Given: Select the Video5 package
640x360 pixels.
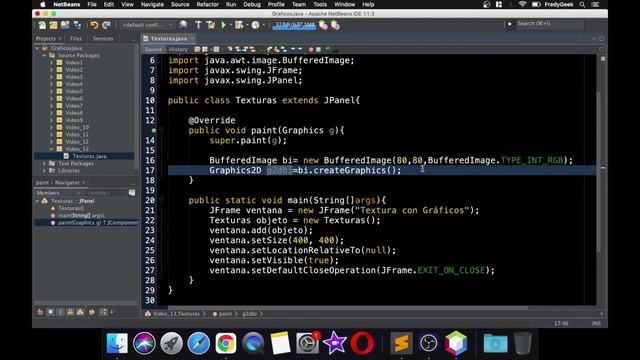Looking at the screenshot, I should [73, 91].
